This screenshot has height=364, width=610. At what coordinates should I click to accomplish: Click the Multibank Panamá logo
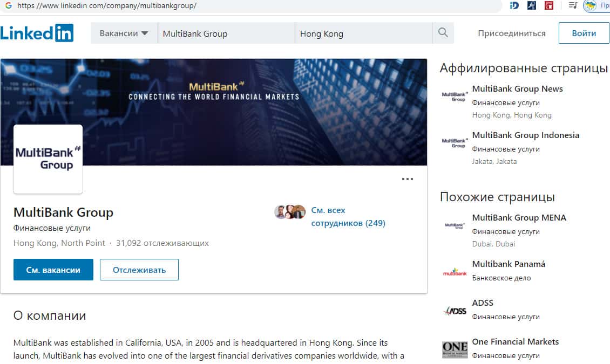455,272
